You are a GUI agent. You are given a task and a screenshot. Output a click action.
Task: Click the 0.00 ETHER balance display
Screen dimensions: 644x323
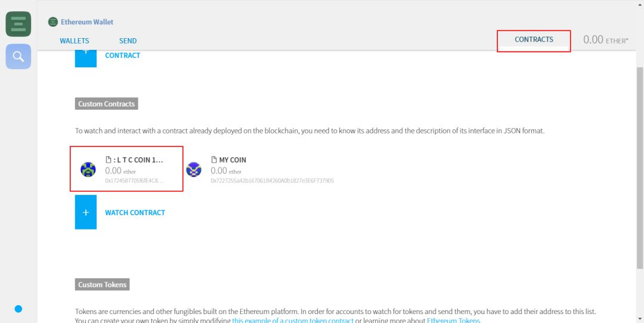pos(605,40)
